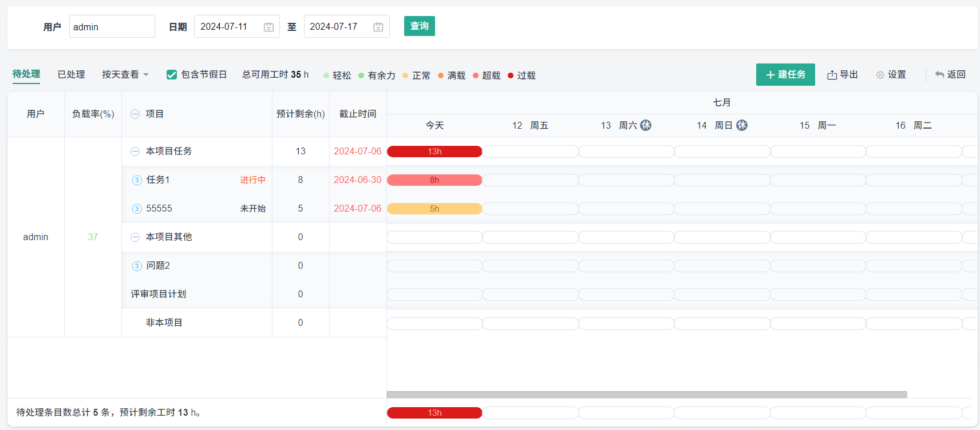Image resolution: width=980 pixels, height=430 pixels.
Task: Click the 8h bar for 任务1
Action: 434,180
